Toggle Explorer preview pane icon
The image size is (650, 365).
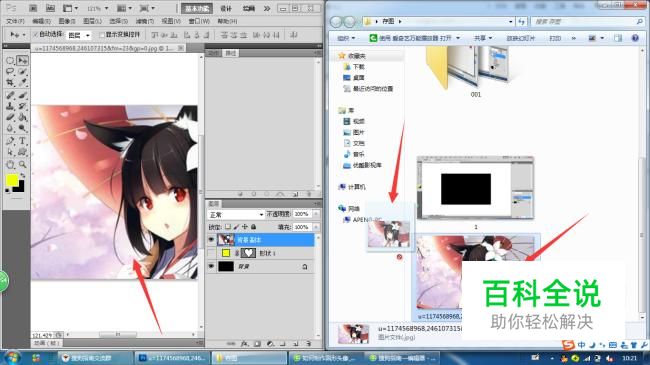point(618,38)
